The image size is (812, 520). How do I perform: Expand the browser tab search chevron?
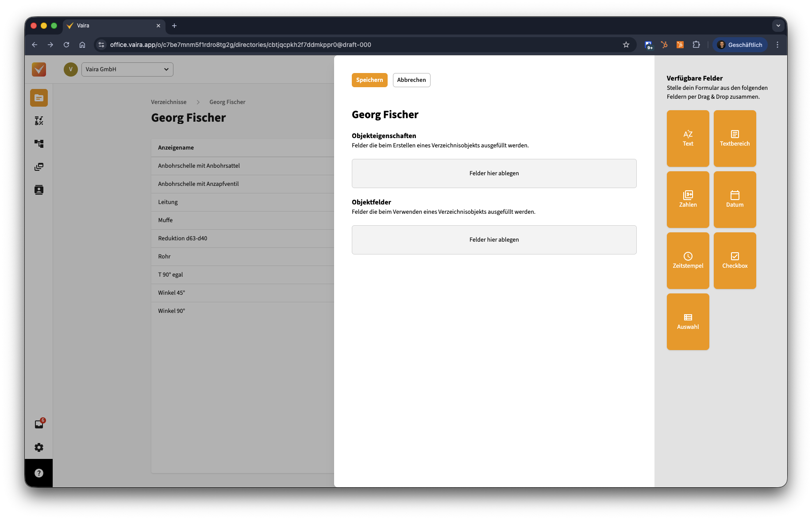click(x=778, y=26)
